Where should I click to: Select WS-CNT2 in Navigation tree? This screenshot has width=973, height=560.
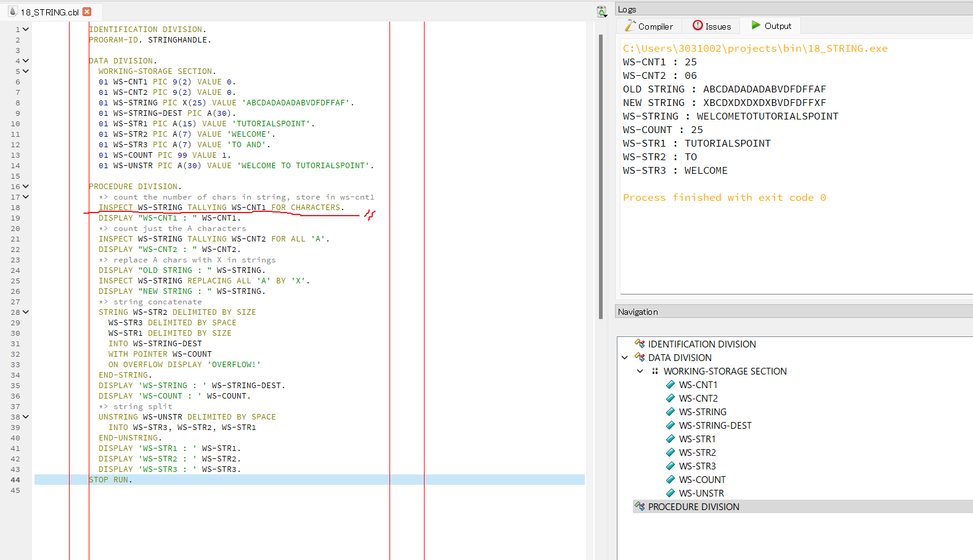coord(698,399)
